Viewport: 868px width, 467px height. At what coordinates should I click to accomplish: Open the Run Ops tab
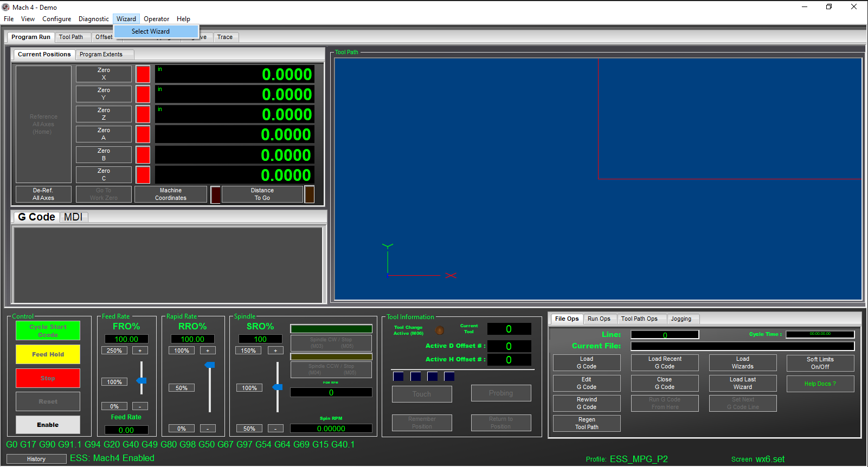click(599, 319)
